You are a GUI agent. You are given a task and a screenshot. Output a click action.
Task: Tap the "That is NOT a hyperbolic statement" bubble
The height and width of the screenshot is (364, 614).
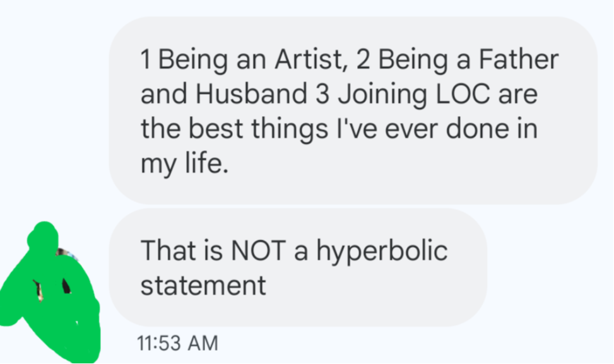298,267
